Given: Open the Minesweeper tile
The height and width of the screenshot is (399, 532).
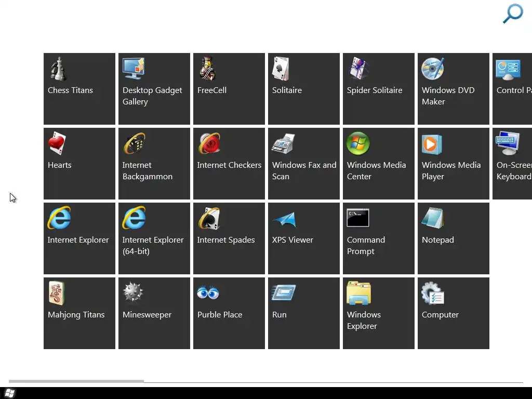Looking at the screenshot, I should coord(154,313).
